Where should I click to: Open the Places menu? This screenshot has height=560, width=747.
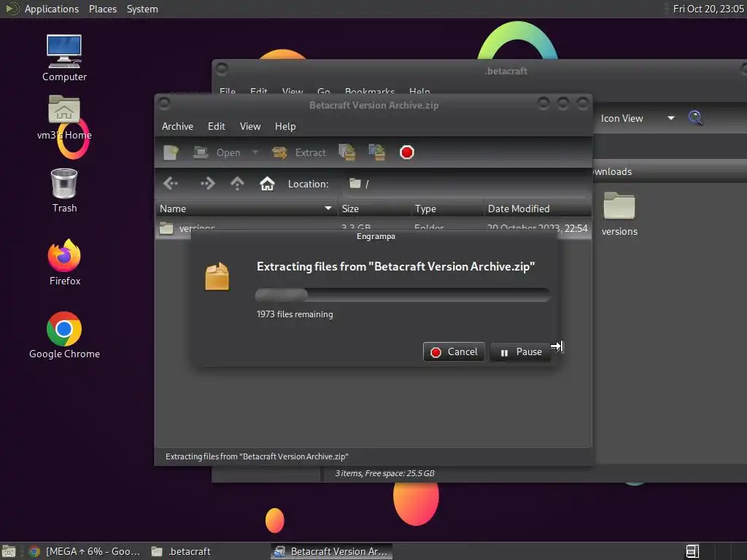[x=102, y=9]
